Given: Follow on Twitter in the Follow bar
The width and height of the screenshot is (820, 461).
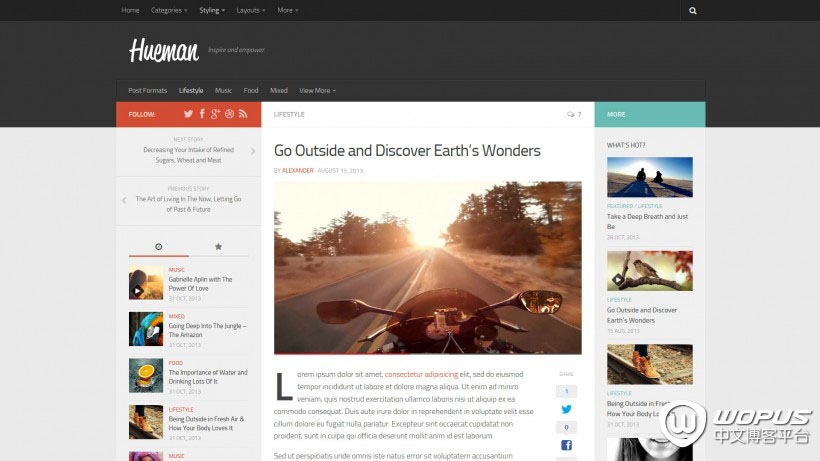Looking at the screenshot, I should point(187,114).
